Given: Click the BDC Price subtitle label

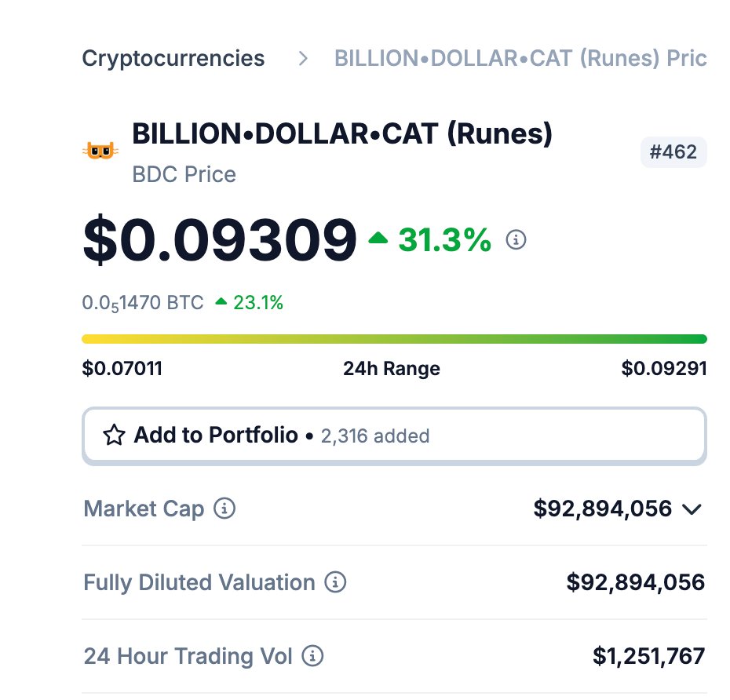Looking at the screenshot, I should tap(184, 174).
